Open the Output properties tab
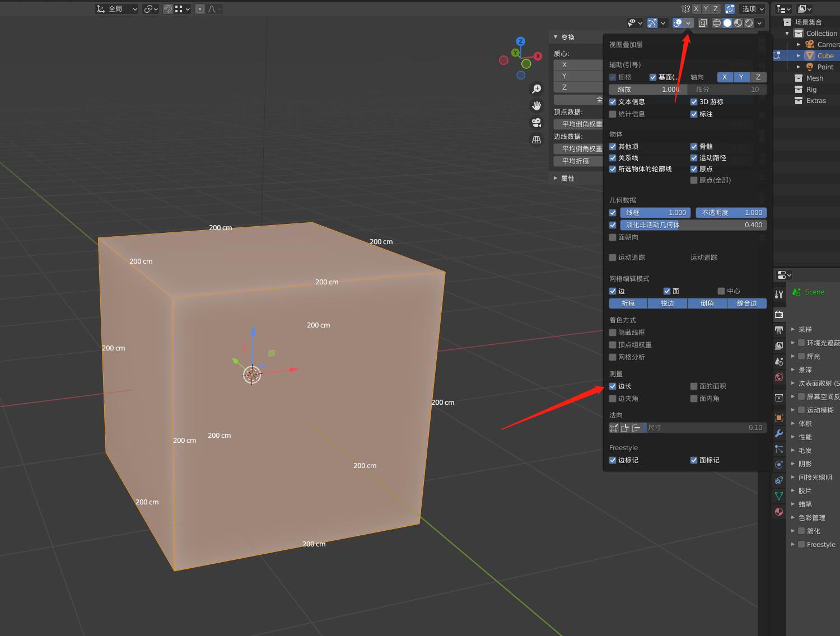 (779, 330)
